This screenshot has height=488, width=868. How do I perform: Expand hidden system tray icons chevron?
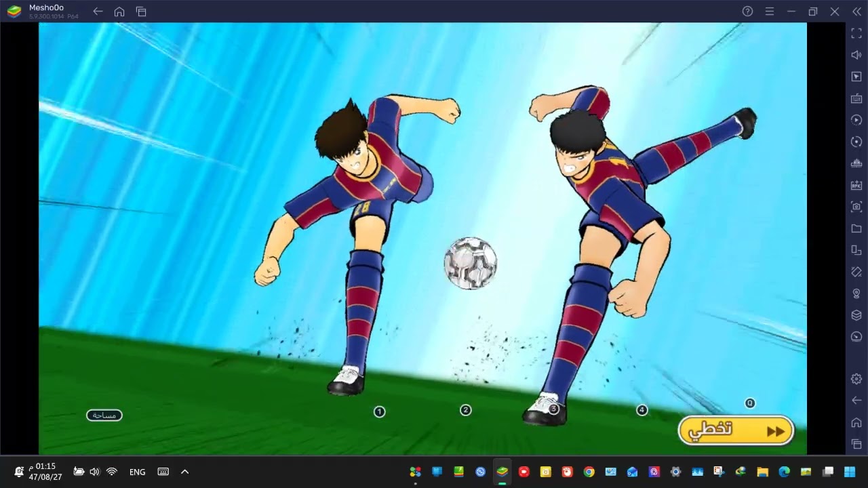click(185, 472)
